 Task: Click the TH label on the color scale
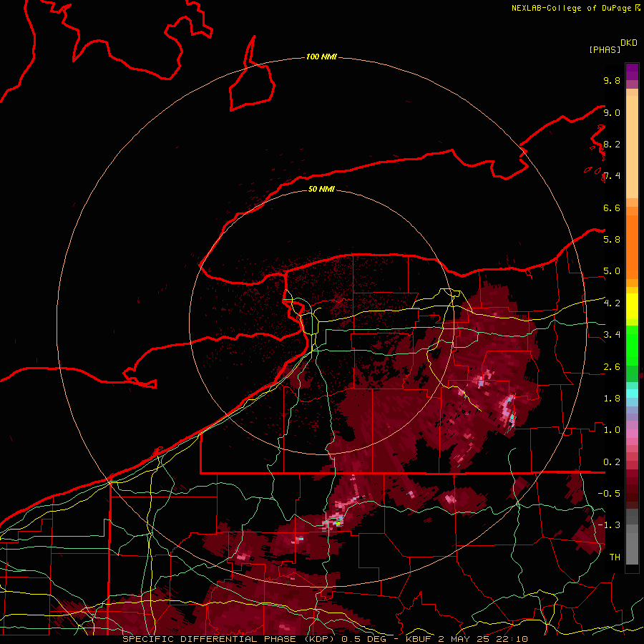(x=615, y=557)
